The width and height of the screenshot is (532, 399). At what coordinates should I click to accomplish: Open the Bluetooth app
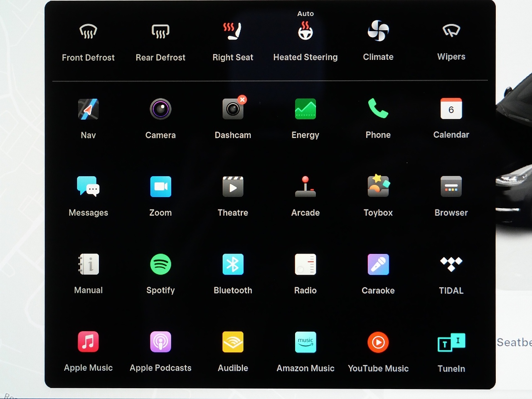click(233, 264)
